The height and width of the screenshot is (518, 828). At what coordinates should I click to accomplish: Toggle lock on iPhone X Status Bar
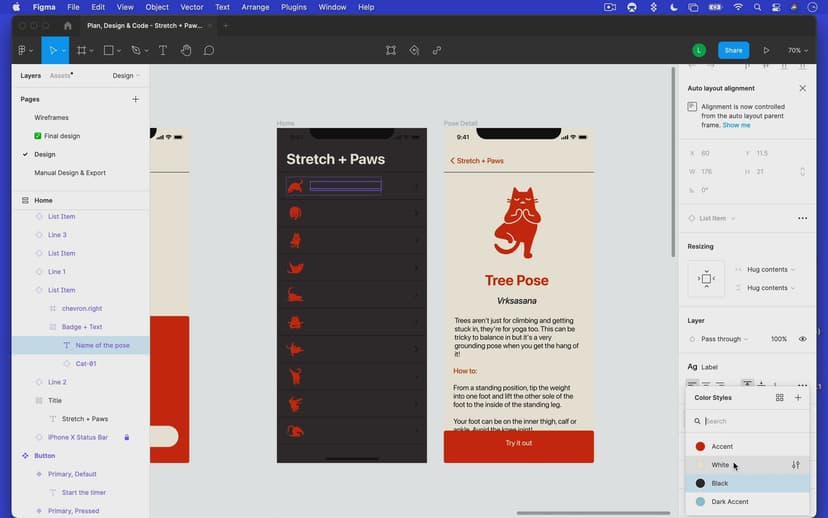[127, 437]
